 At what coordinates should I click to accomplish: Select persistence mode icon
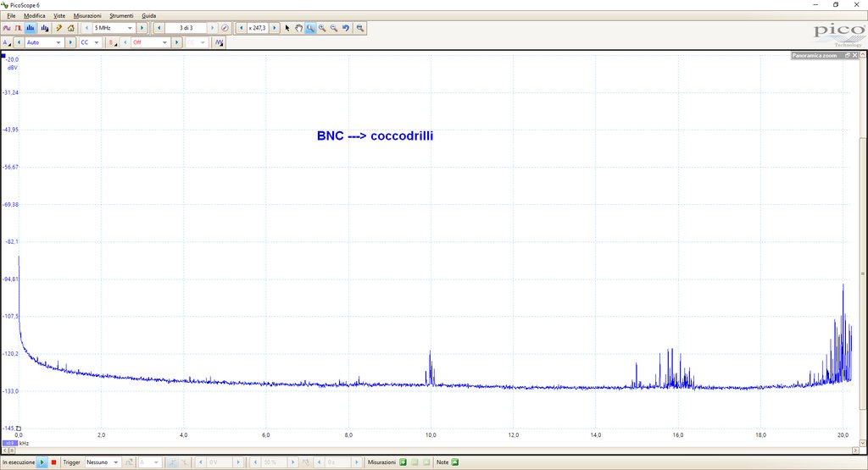coord(19,28)
